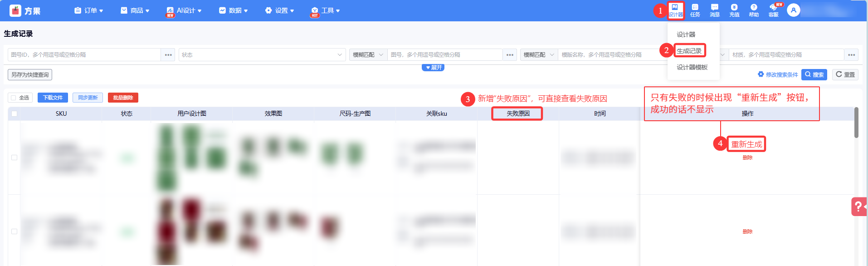Click the 另存为快捷查询 button

pos(30,75)
